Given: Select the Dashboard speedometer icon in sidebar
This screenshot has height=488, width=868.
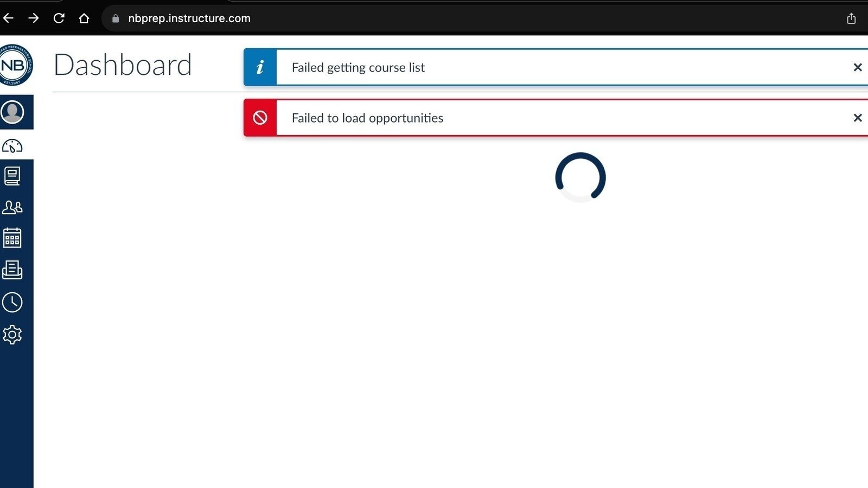Looking at the screenshot, I should [x=12, y=146].
